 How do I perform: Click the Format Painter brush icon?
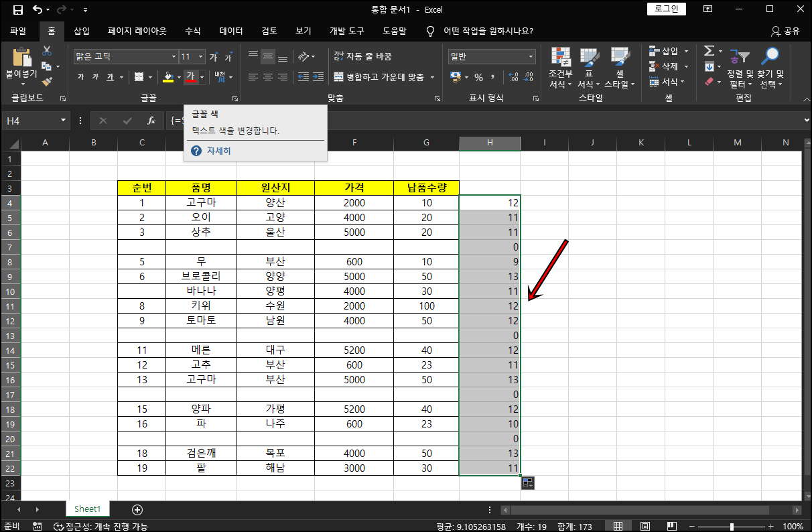(x=47, y=82)
